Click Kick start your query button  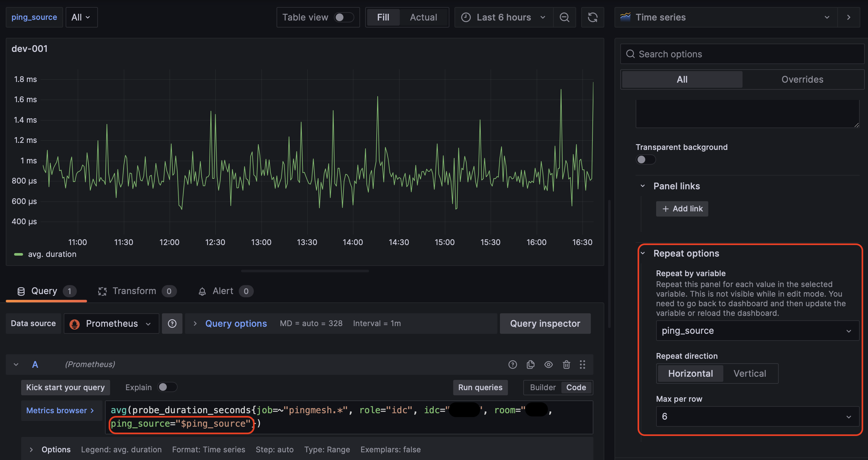point(65,388)
